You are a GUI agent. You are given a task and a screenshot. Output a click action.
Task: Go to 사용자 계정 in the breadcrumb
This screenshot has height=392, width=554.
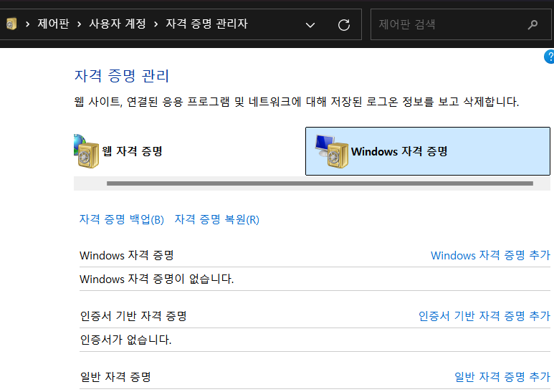[118, 24]
